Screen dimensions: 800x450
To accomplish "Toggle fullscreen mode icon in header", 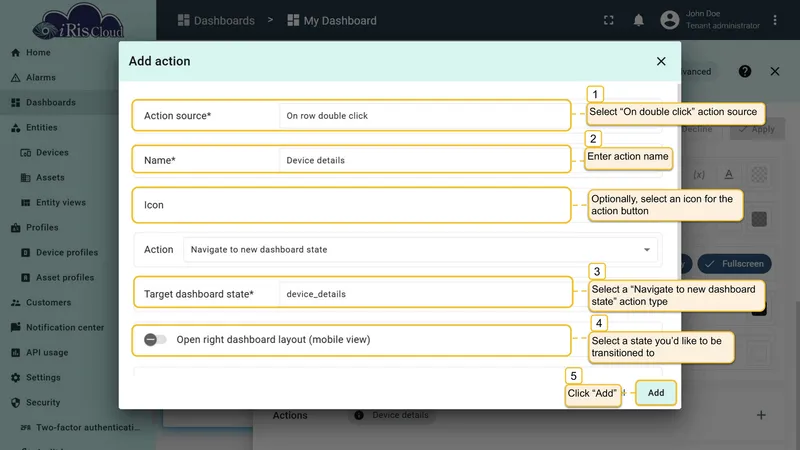I will coord(609,20).
